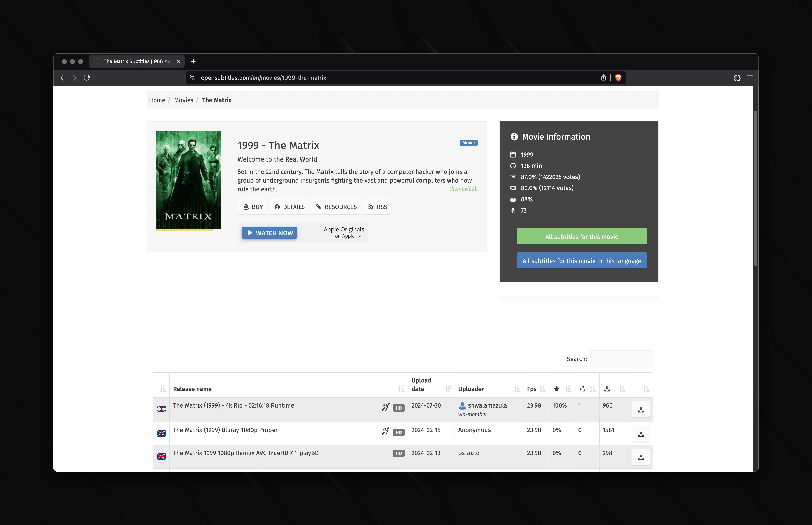812x525 pixels.
Task: Click hearing impaired icon on Bluray-1080p row
Action: click(x=385, y=431)
